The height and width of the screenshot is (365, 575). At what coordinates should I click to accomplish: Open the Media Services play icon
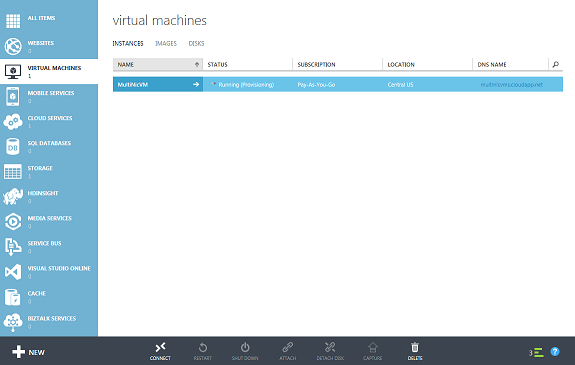[13, 222]
